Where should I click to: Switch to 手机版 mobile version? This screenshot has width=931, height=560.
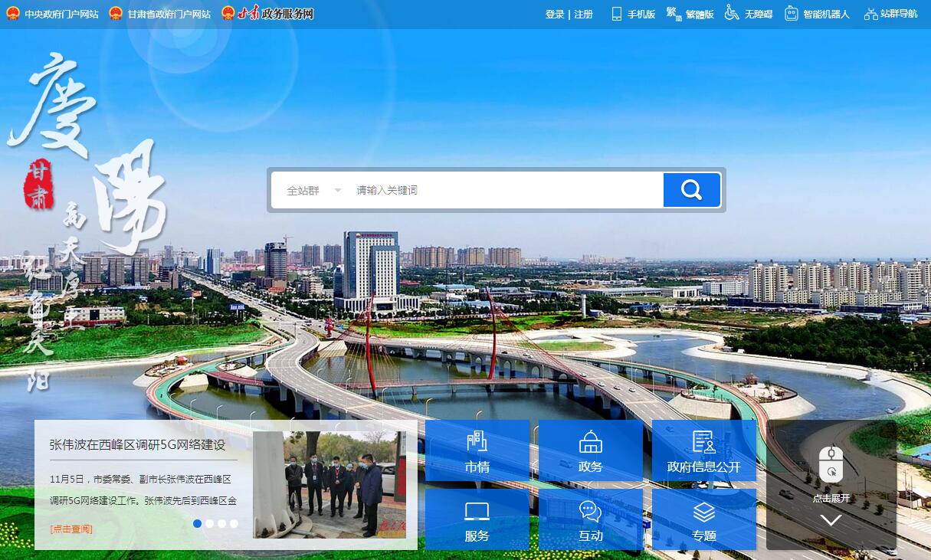(x=633, y=14)
